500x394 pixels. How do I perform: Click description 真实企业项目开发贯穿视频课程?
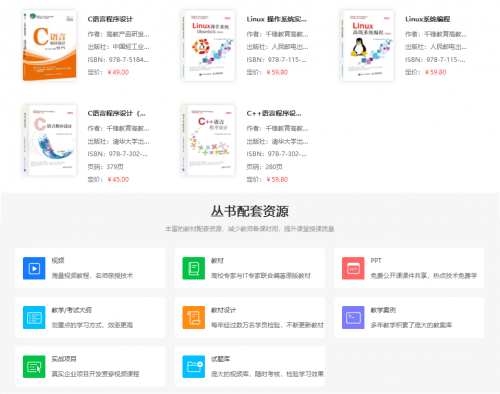point(95,374)
